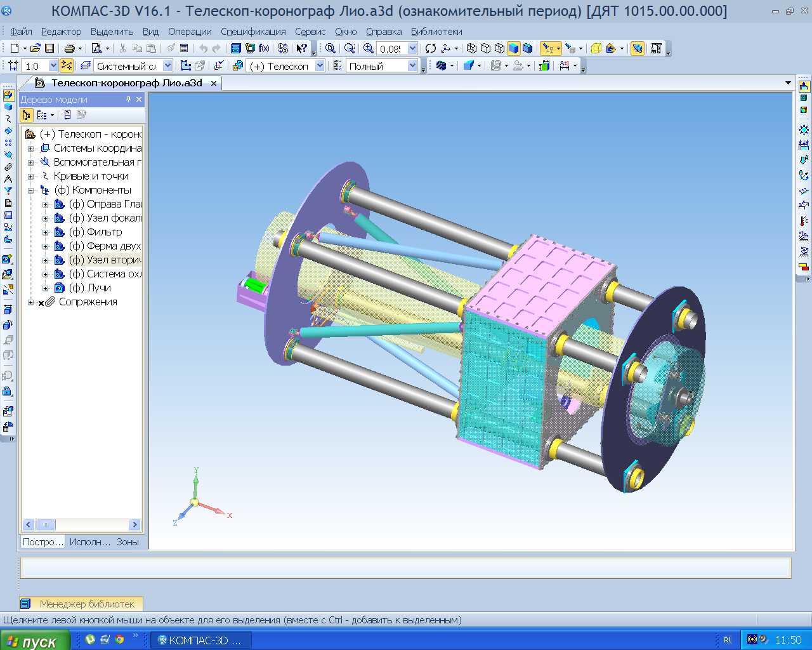Collapse the (ф) Компоненты tree node
Image resolution: width=812 pixels, height=650 pixels.
click(30, 190)
